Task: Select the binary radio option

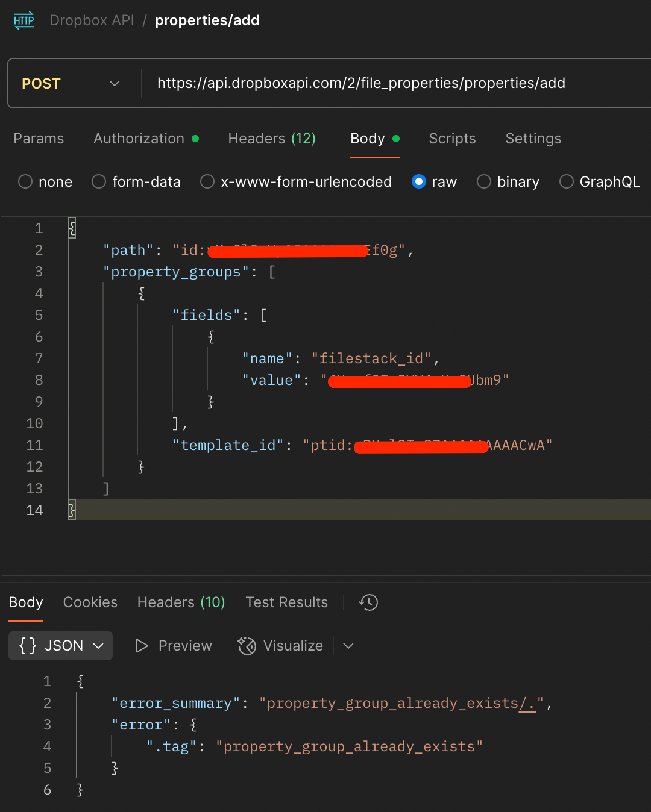Action: [x=484, y=181]
